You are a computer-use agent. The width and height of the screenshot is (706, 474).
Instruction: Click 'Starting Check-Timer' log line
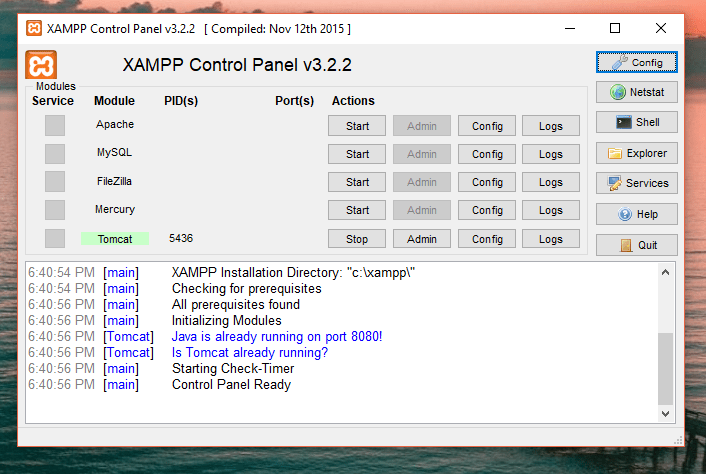233,369
